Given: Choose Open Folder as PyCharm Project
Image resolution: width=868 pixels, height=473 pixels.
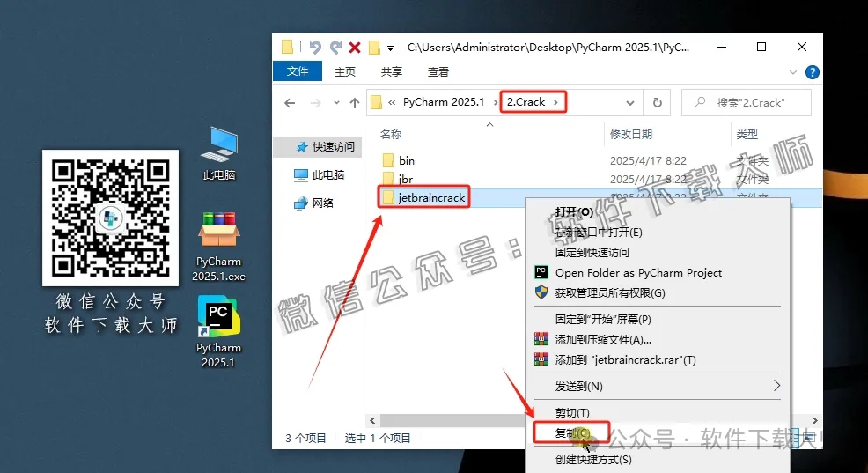Looking at the screenshot, I should 638,272.
